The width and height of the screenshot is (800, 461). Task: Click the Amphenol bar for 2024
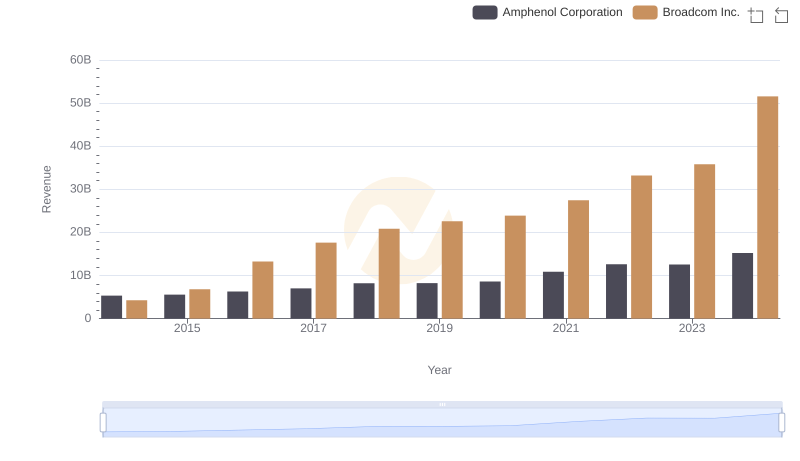(x=742, y=286)
